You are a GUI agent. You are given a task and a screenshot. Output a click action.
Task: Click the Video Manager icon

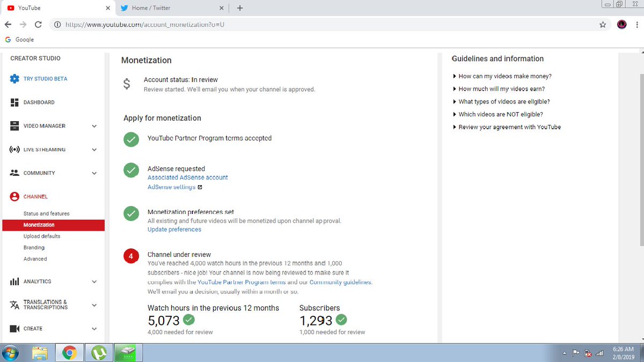pos(15,126)
